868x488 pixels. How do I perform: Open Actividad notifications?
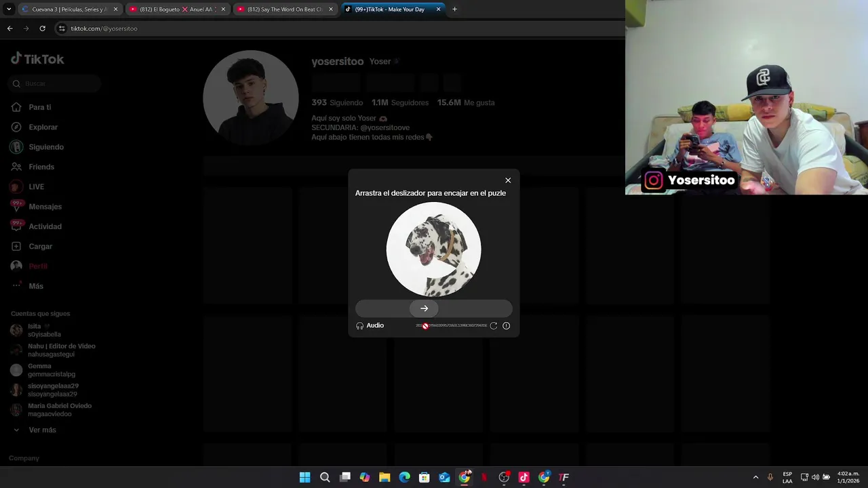click(45, 226)
